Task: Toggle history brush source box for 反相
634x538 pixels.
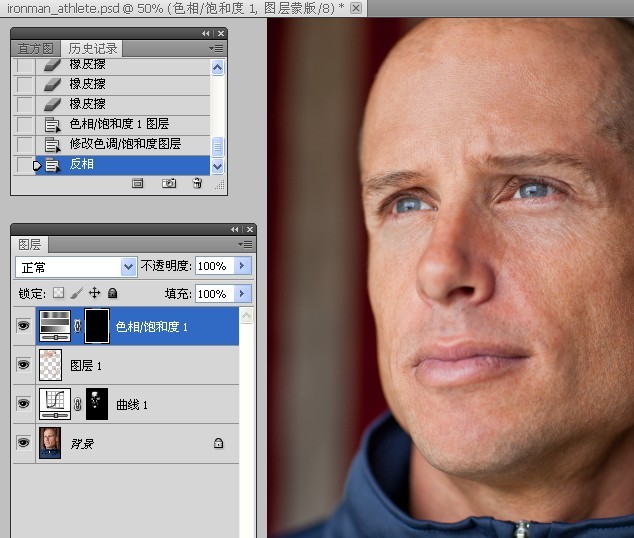Action: click(25, 165)
